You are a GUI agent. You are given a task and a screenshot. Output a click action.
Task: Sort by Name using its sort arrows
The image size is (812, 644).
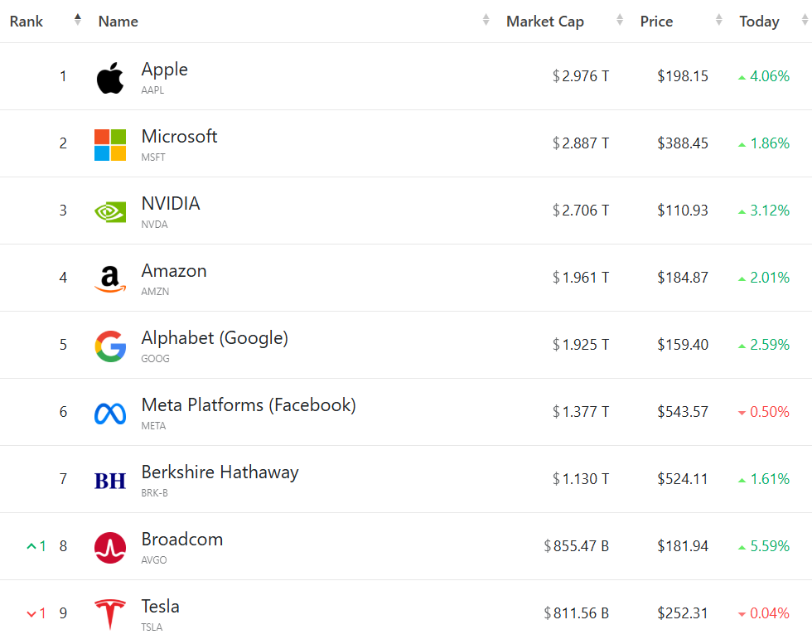click(x=486, y=20)
